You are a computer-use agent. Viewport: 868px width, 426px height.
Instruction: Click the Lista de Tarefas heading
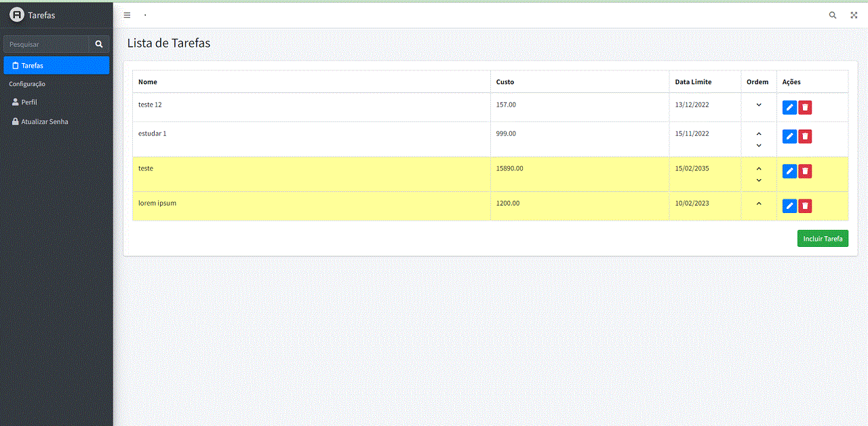pyautogui.click(x=169, y=43)
